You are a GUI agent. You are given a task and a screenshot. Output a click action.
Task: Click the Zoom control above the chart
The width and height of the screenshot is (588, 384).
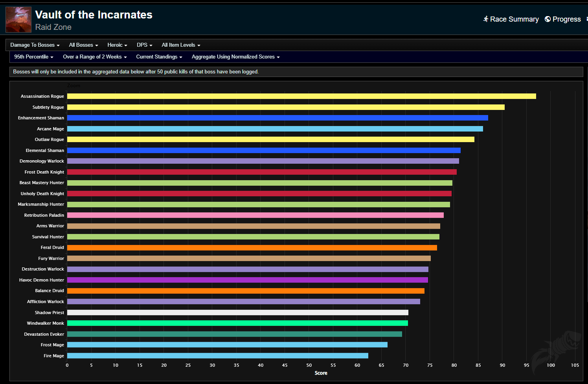tap(73, 85)
